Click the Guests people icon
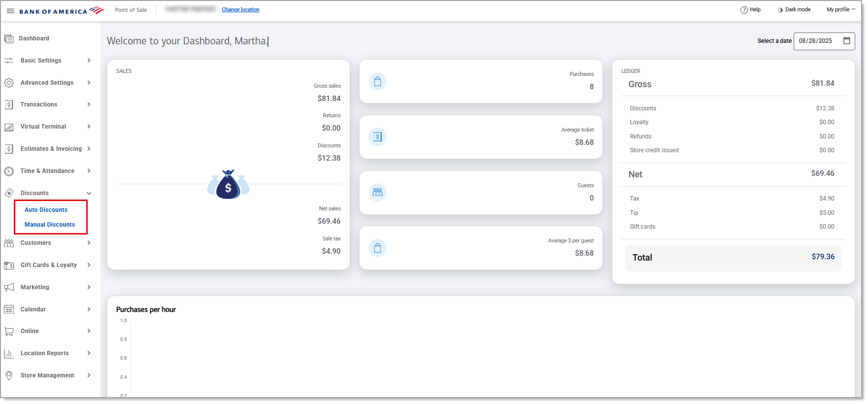The height and width of the screenshot is (404, 868). (x=378, y=193)
